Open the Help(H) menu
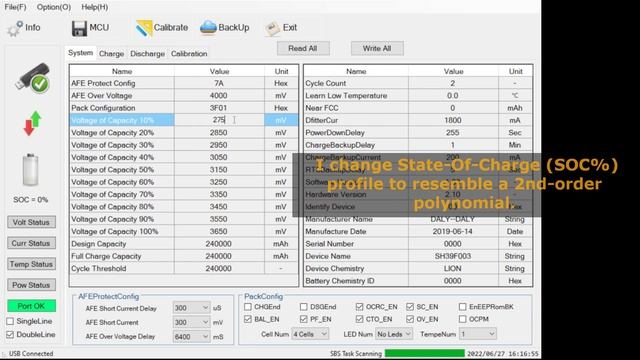Viewport: 640px width, 360px height. tap(95, 7)
